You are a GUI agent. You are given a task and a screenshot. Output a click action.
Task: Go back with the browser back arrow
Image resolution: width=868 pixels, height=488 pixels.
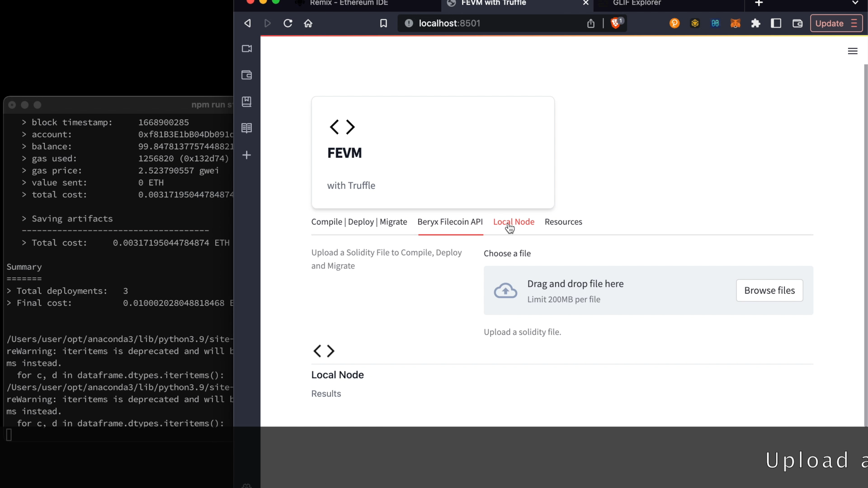(x=247, y=23)
